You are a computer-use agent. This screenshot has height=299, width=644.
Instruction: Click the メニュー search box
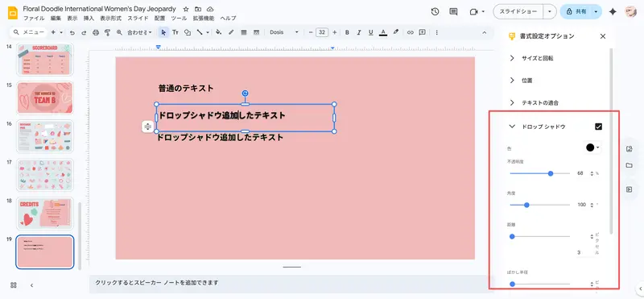[28, 32]
